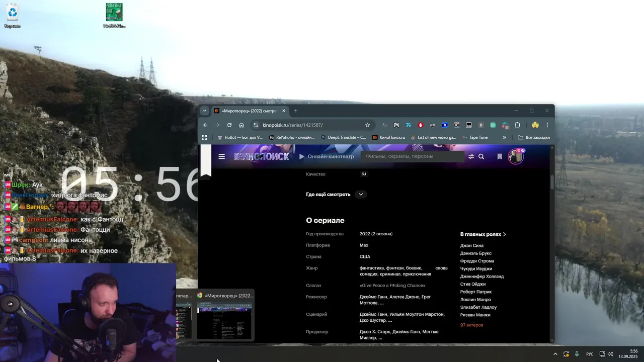Click the '5.1' quality badge
This screenshot has height=362, width=644.
pos(364,174)
